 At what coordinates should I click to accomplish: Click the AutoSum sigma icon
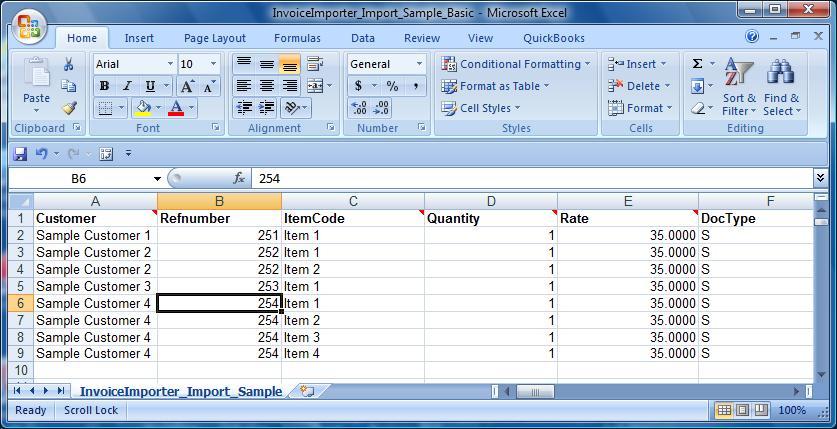(697, 64)
